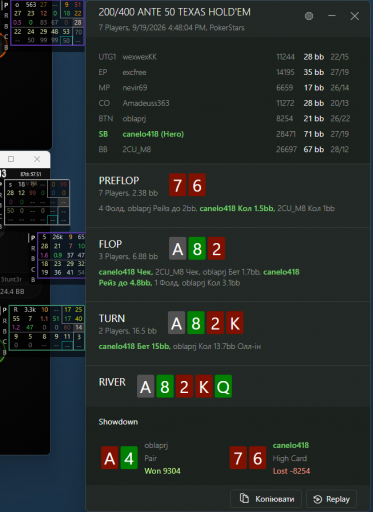Click the green-bordered HUD stats box at bottom left
The width and height of the screenshot is (373, 512).
(46, 328)
